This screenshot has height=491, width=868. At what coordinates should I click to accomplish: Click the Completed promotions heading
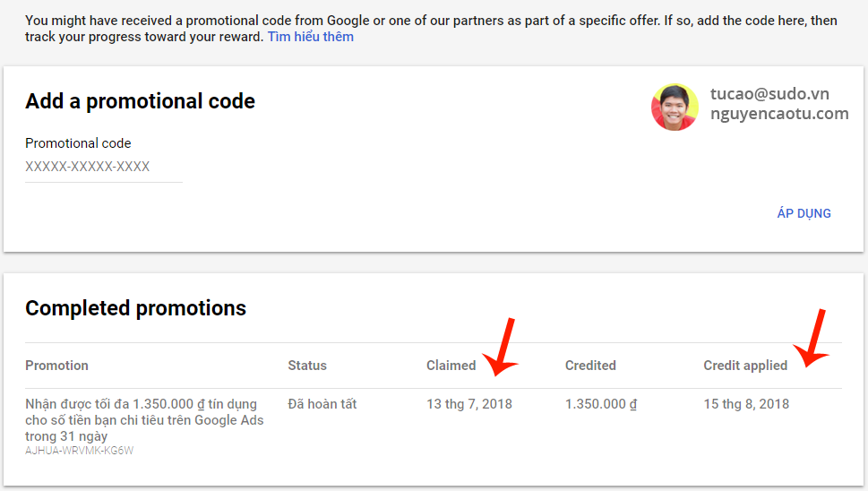coord(135,308)
